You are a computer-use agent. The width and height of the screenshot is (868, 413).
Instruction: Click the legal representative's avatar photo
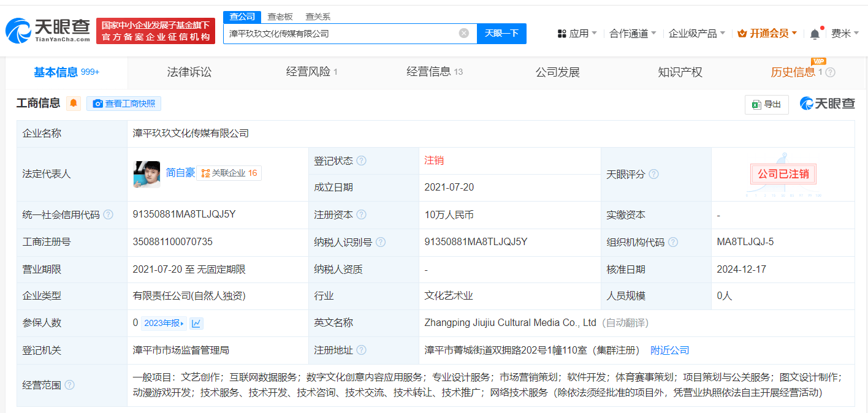coord(147,174)
